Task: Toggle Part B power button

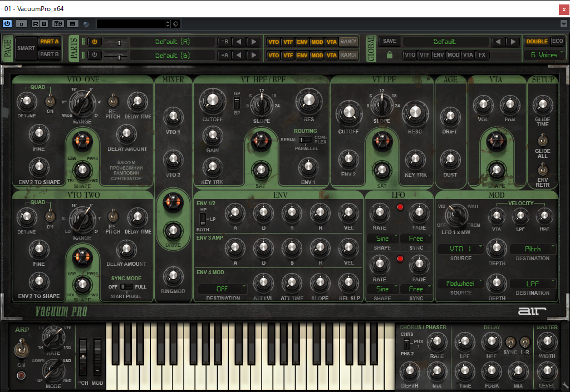Action: pyautogui.click(x=95, y=55)
